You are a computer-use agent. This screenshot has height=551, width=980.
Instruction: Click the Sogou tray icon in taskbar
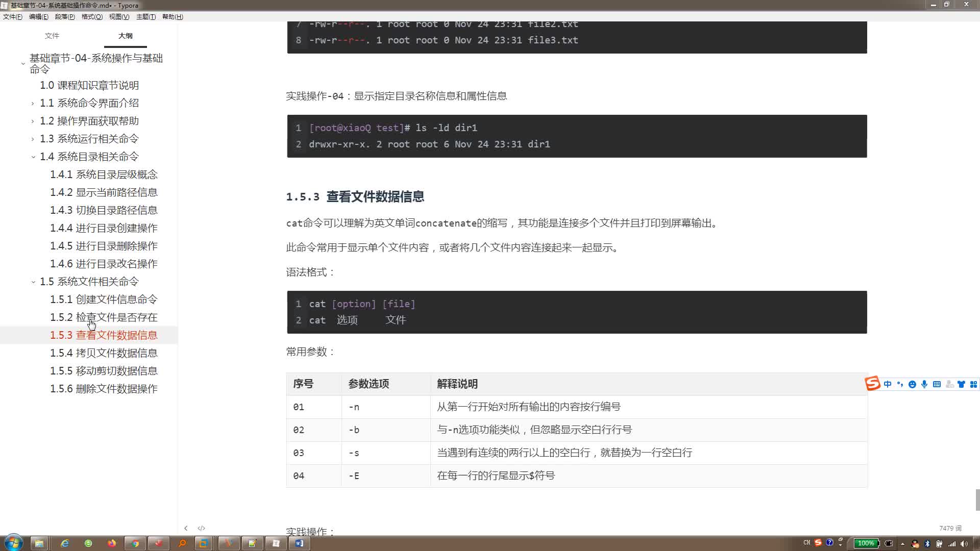pos(818,542)
